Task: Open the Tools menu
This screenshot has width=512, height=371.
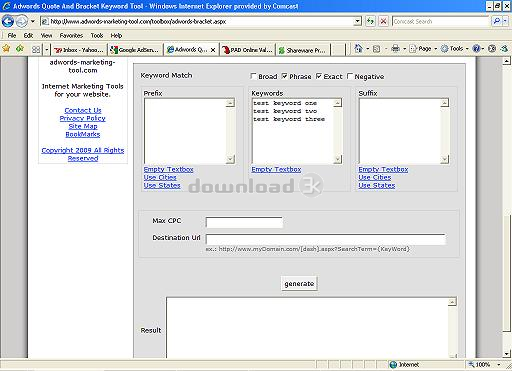Action: (97, 35)
